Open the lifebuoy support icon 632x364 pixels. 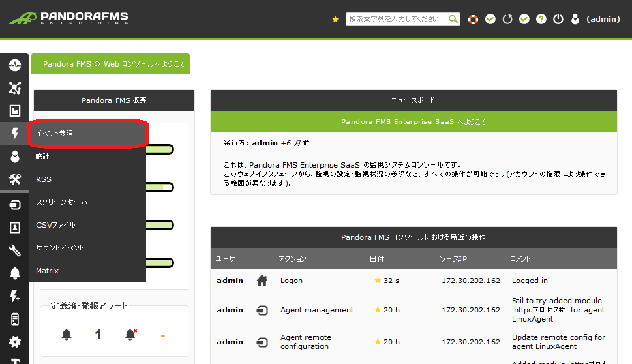click(473, 19)
